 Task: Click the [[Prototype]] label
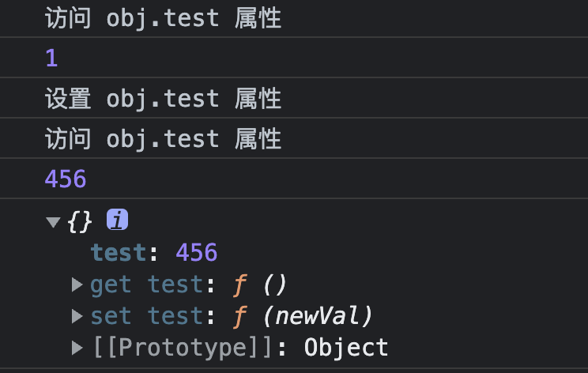click(182, 348)
